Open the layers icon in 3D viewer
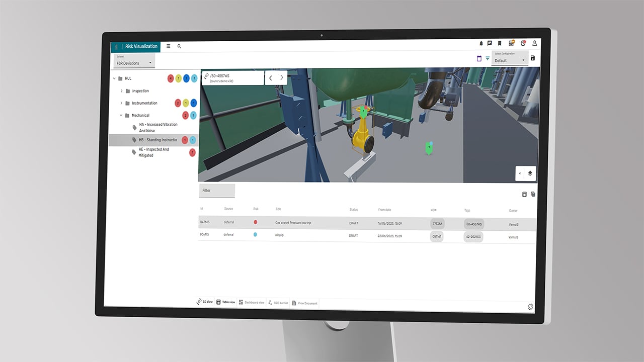Image resolution: width=644 pixels, height=362 pixels. coord(530,173)
